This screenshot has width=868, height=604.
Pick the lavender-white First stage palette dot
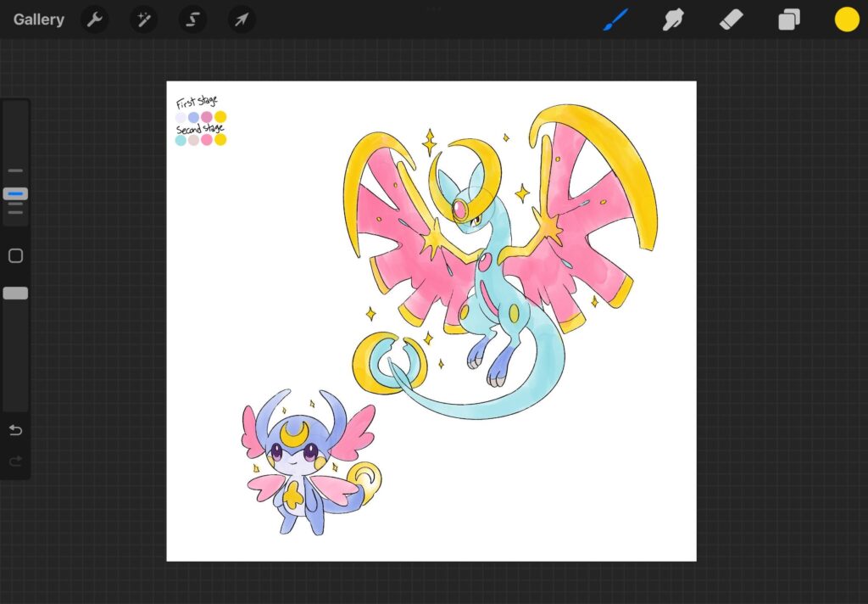(181, 117)
